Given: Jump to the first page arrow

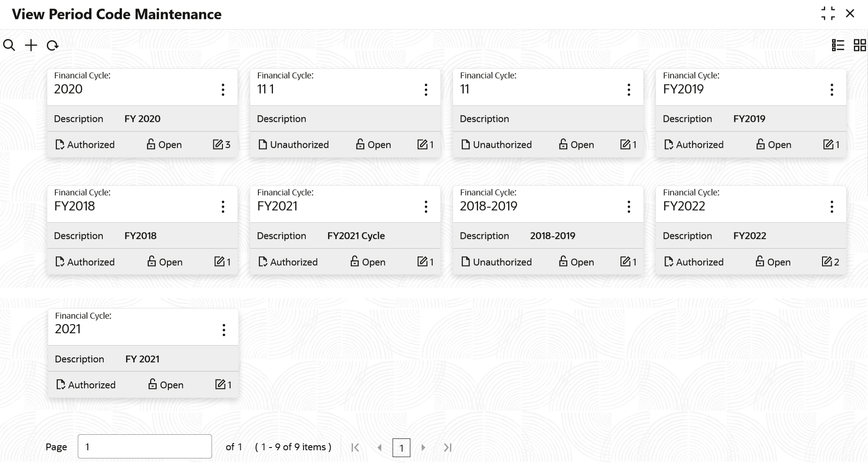Looking at the screenshot, I should (x=355, y=448).
